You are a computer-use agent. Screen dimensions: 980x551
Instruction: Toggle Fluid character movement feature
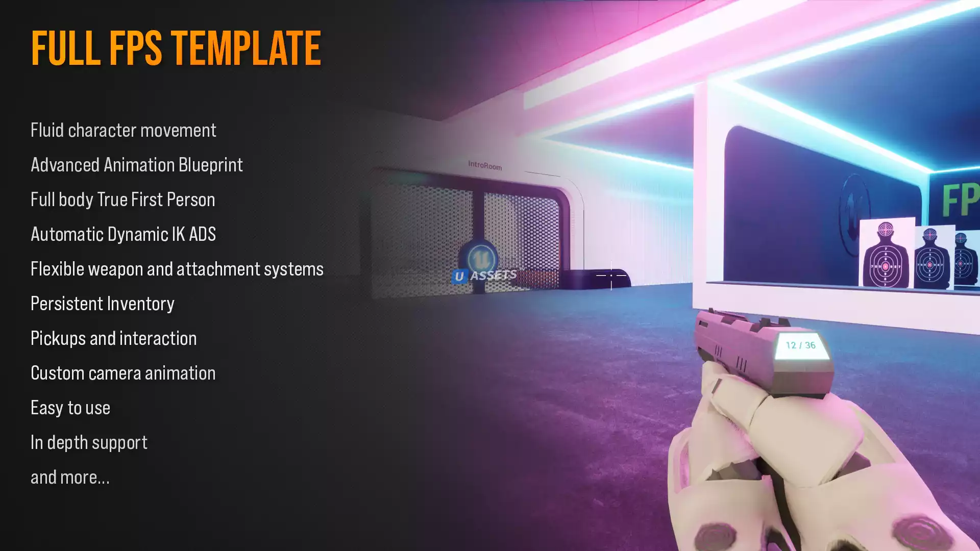coord(123,130)
